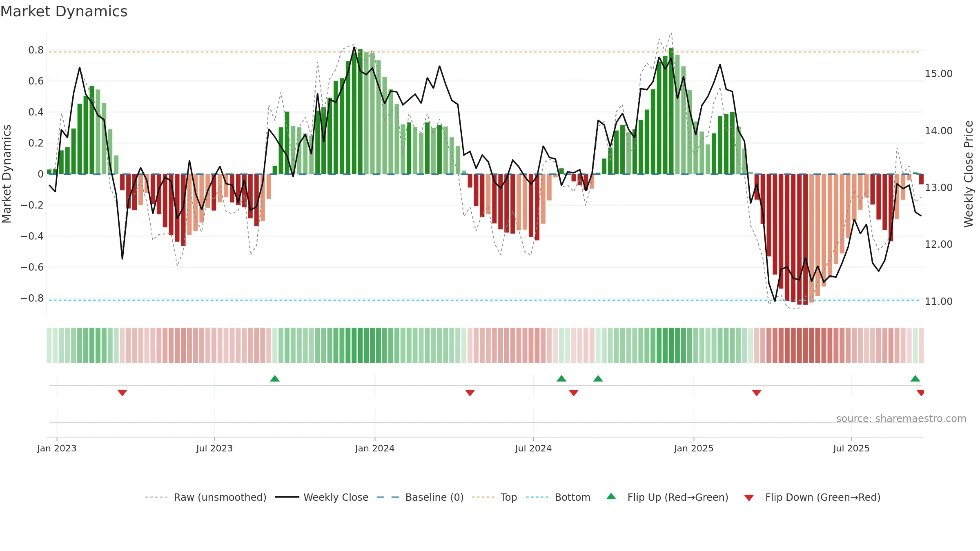Click the red flip-down triangle near March 2023

tap(122, 393)
